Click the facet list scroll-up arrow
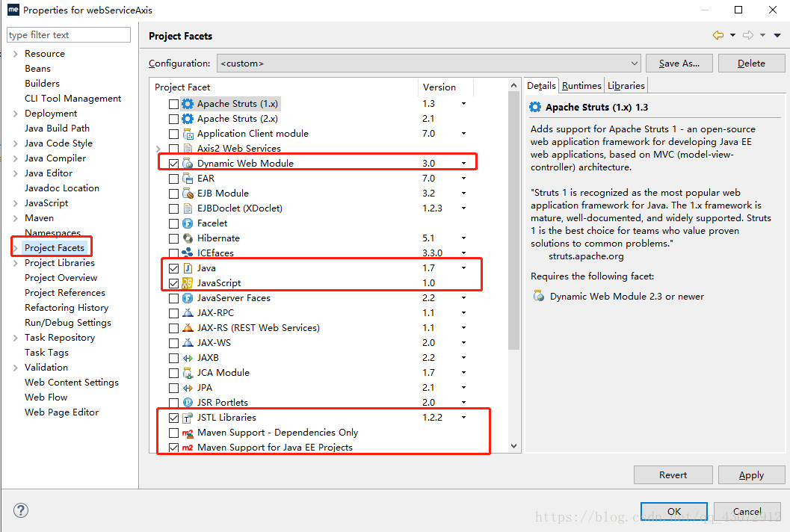Viewport: 790px width, 532px height. pos(513,85)
